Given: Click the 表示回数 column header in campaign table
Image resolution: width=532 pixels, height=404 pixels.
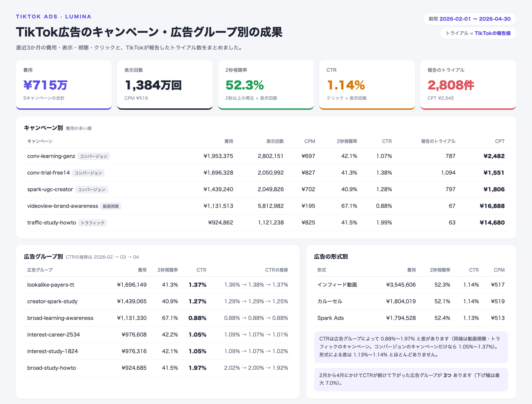Looking at the screenshot, I should coord(275,141).
